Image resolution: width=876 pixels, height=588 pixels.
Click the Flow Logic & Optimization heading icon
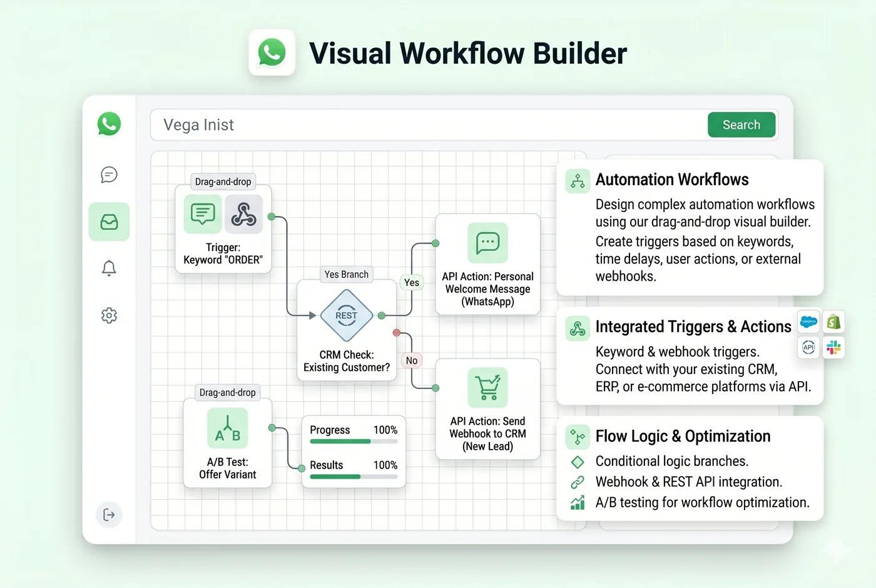(x=578, y=437)
